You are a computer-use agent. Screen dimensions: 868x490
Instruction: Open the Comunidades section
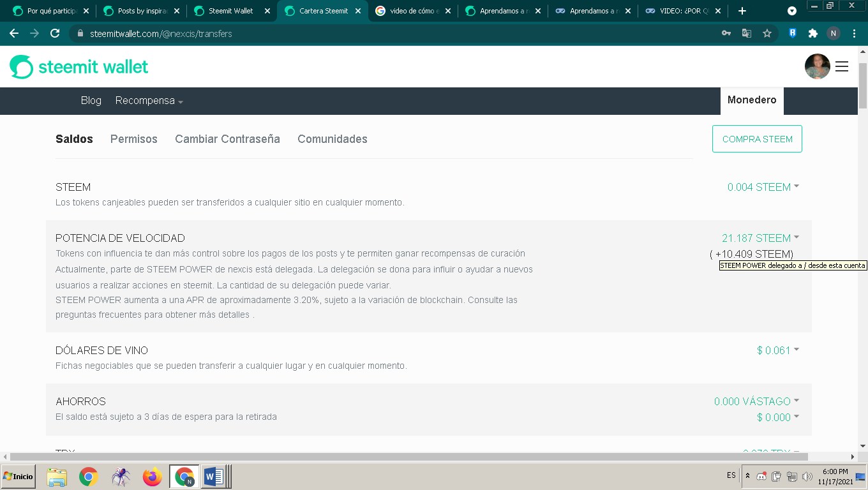333,139
